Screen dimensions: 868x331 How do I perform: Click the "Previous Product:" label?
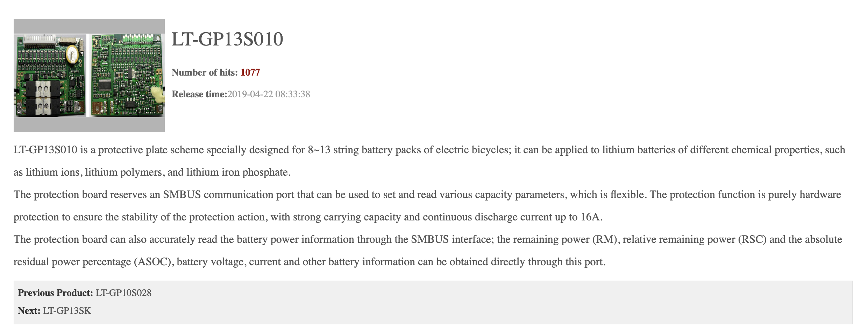click(55, 293)
